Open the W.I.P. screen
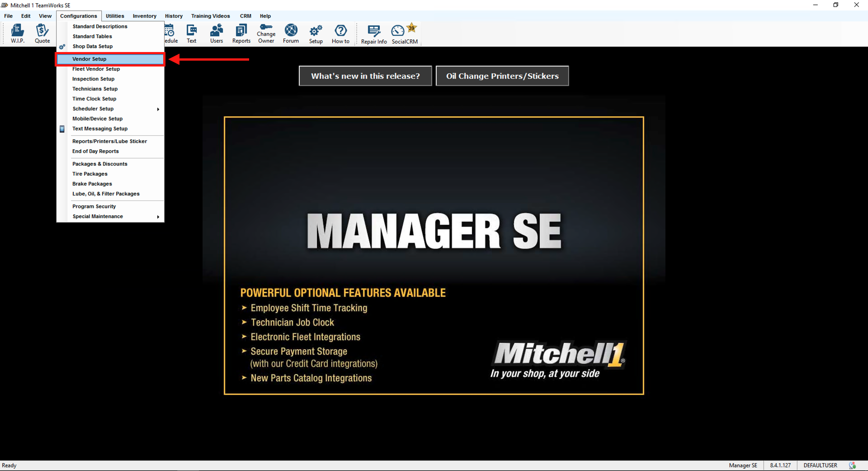 17,33
